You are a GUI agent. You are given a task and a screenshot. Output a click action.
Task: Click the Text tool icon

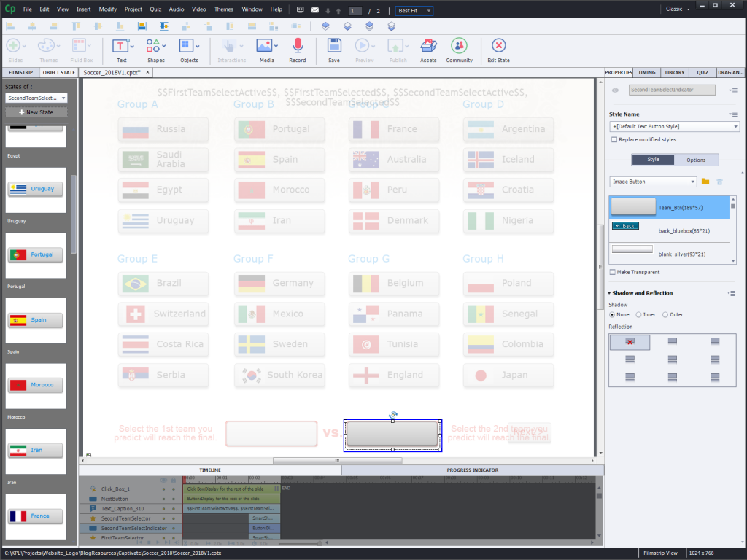coord(121,46)
